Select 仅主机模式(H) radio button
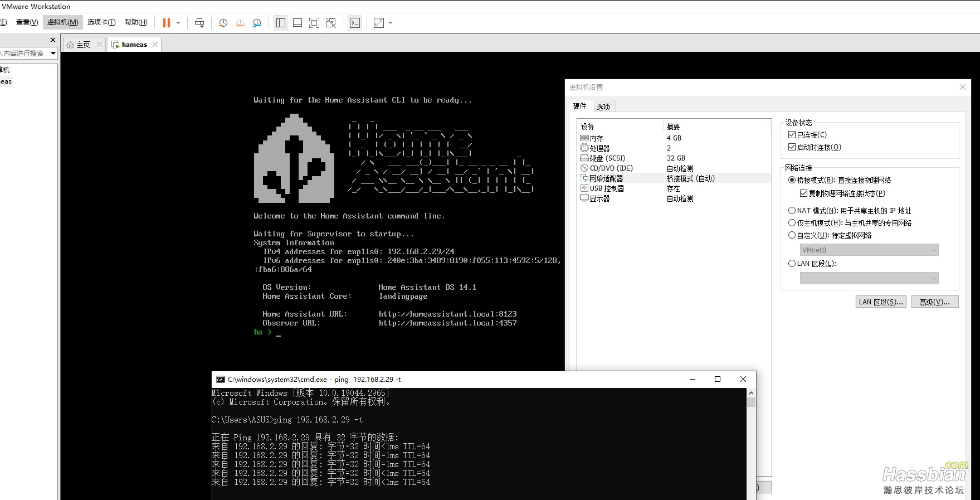This screenshot has width=980, height=500. 792,223
